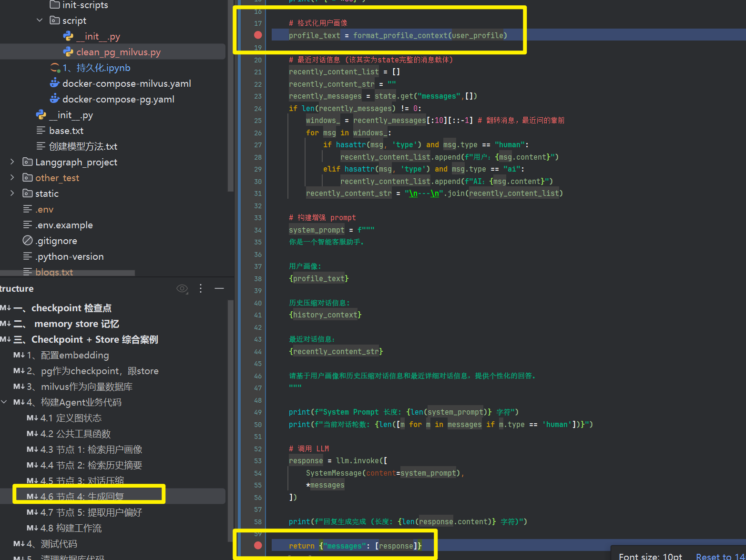Click {history_context} placeholder on line 41
The height and width of the screenshot is (560, 746).
coord(325,315)
